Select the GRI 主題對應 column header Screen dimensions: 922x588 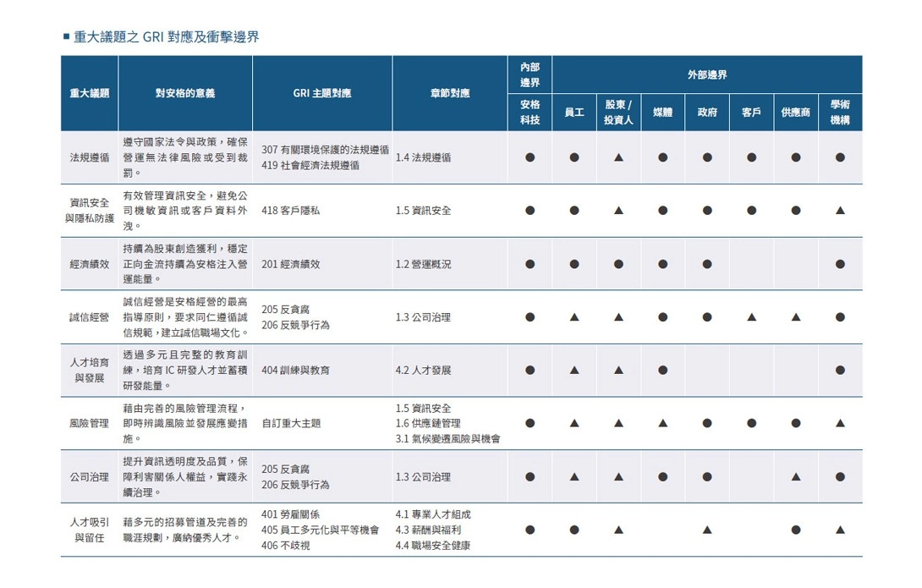click(321, 91)
